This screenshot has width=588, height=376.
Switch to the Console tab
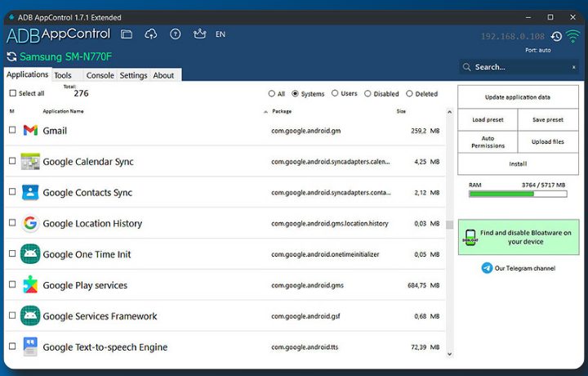click(x=100, y=75)
